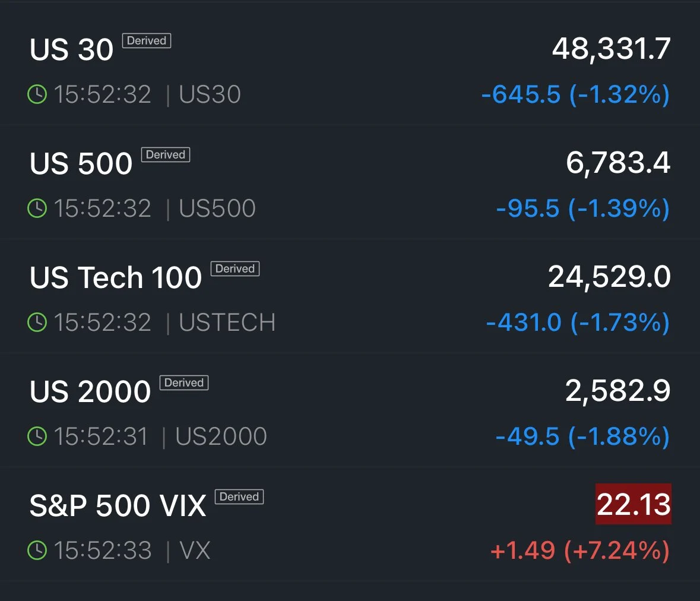Click the USTECH ticker symbol
The width and height of the screenshot is (700, 601).
[x=227, y=322]
